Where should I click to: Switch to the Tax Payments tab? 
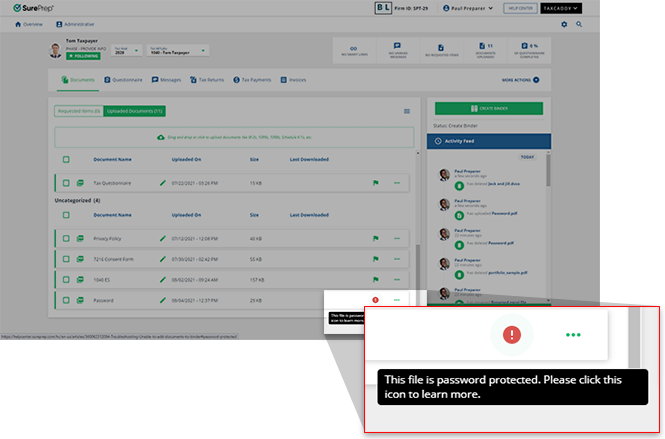pos(252,80)
